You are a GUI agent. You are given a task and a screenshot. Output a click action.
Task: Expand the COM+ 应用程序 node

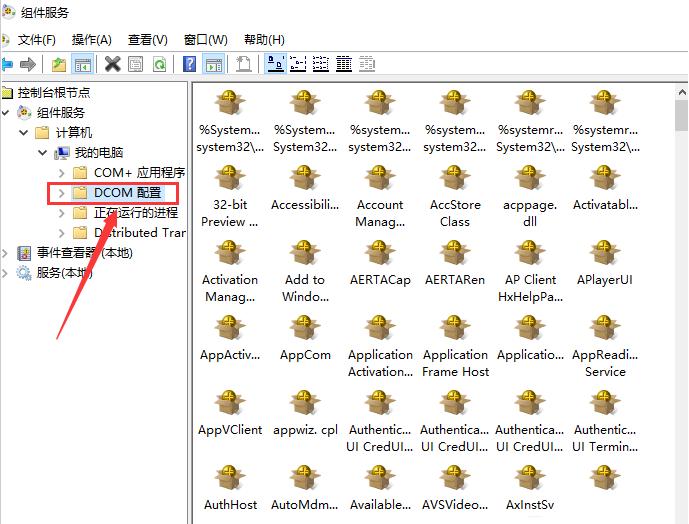tap(61, 172)
